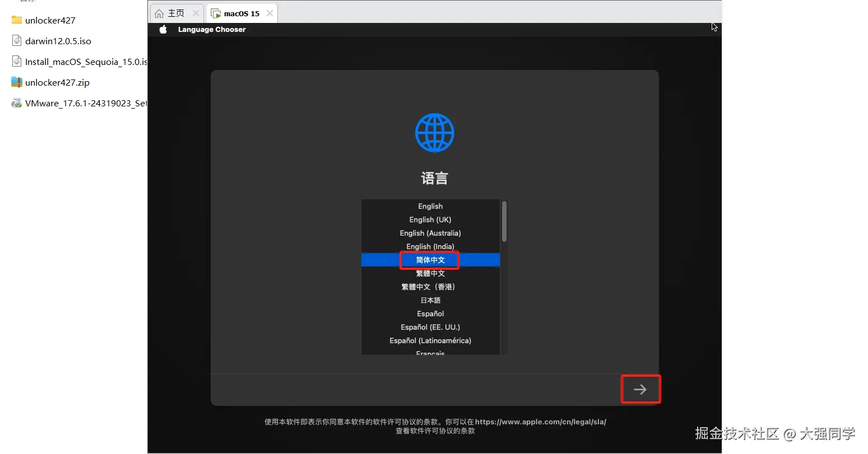This screenshot has height=454, width=868.
Task: Close the 主页 tab
Action: 196,13
